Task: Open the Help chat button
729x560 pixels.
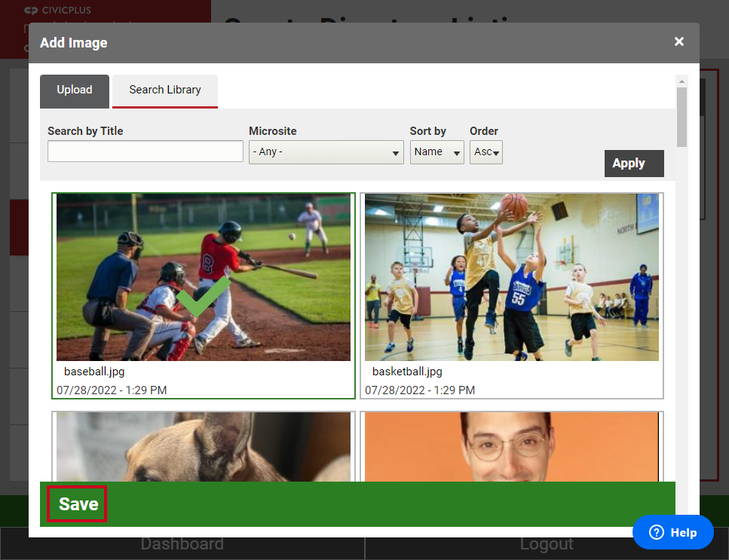Action: pyautogui.click(x=672, y=532)
